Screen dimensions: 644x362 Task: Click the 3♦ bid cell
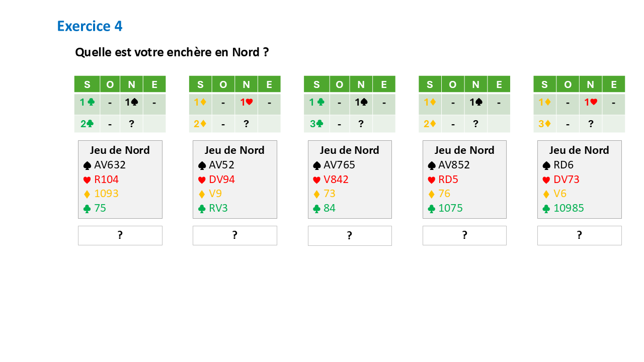point(546,124)
